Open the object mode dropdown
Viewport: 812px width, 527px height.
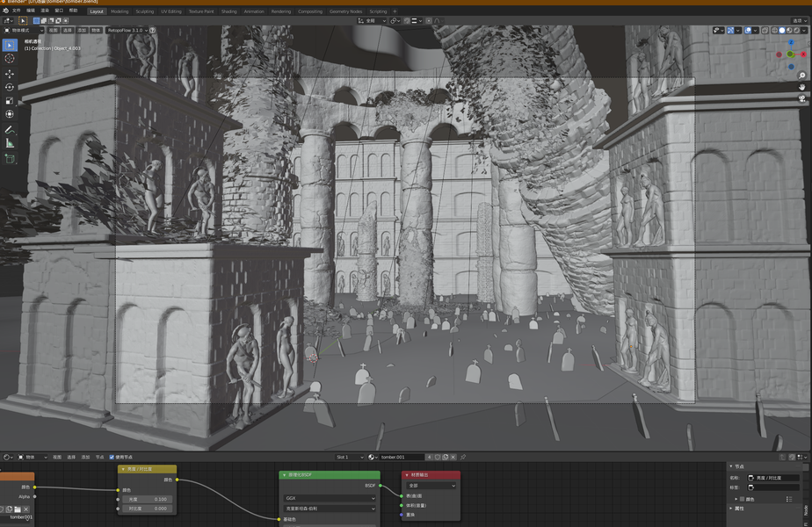(x=23, y=31)
